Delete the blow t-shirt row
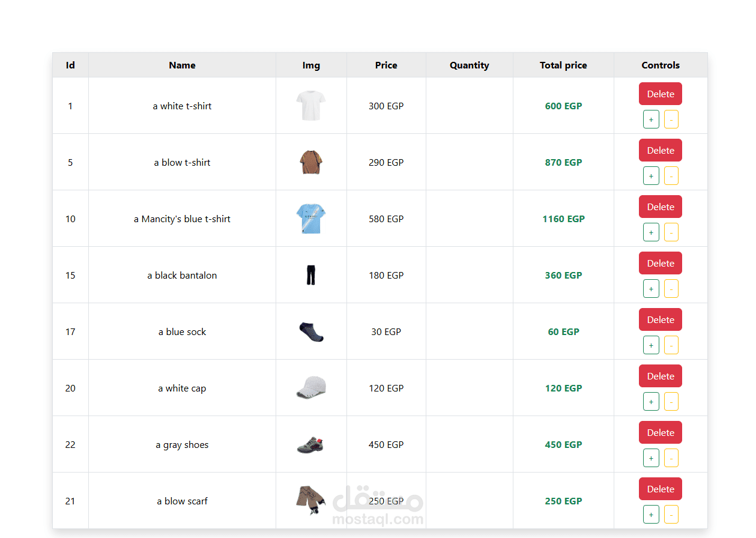The width and height of the screenshot is (756, 538). pos(660,150)
